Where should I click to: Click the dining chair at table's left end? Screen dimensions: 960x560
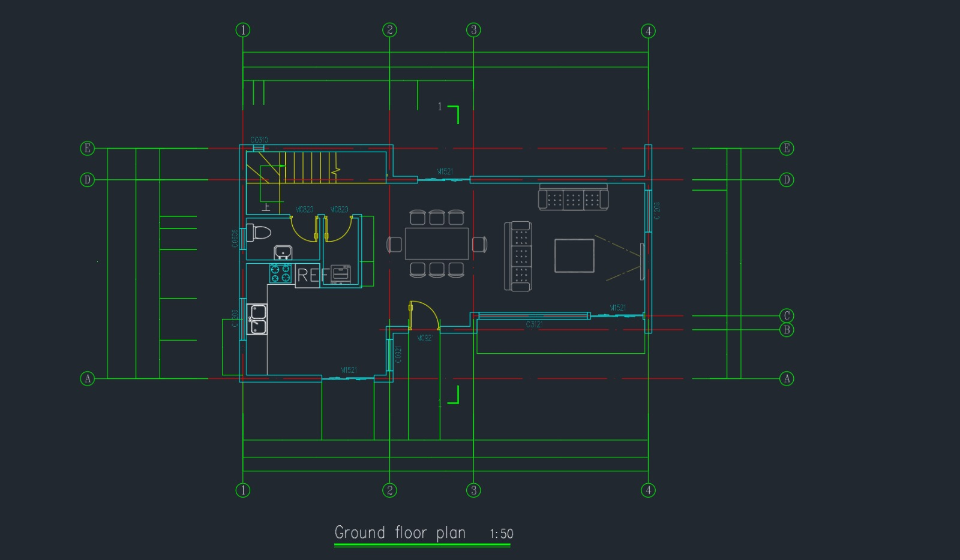(394, 245)
